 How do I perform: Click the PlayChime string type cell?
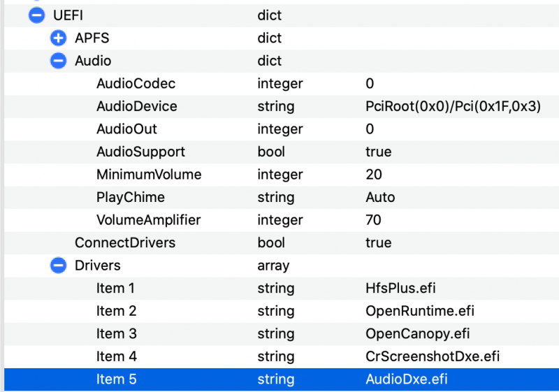pyautogui.click(x=275, y=197)
